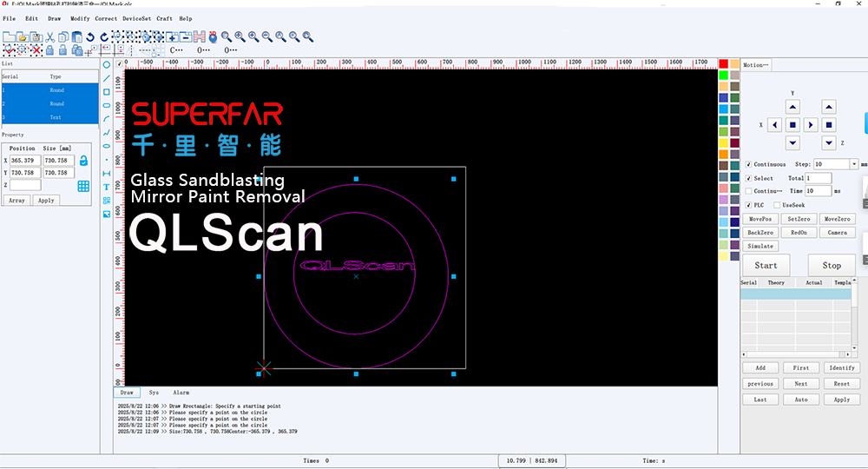Open the Draw menu
Screen dimensions: 868x469
pyautogui.click(x=54, y=18)
